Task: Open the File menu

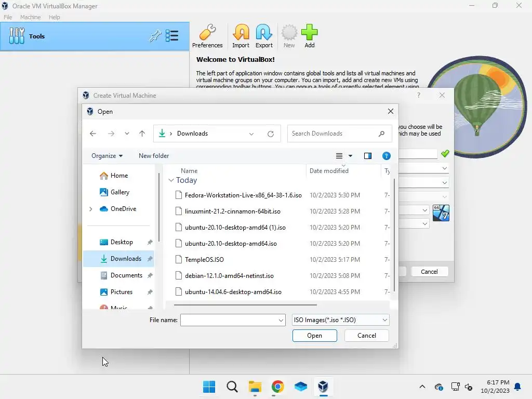Action: click(x=8, y=17)
